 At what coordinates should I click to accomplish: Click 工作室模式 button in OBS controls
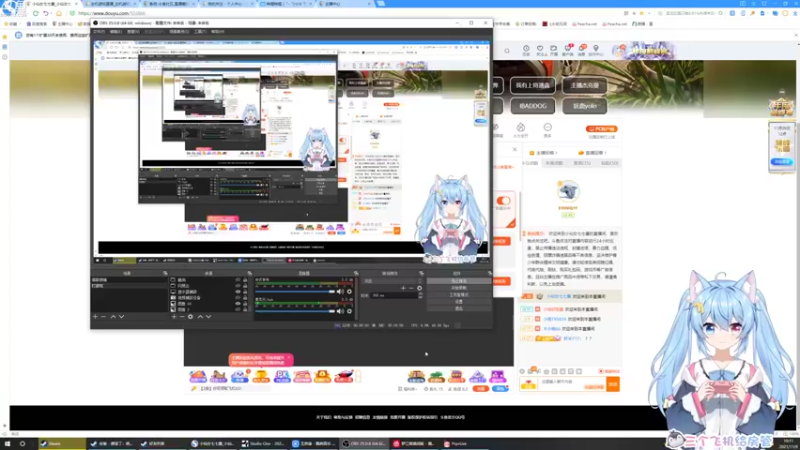click(x=459, y=295)
